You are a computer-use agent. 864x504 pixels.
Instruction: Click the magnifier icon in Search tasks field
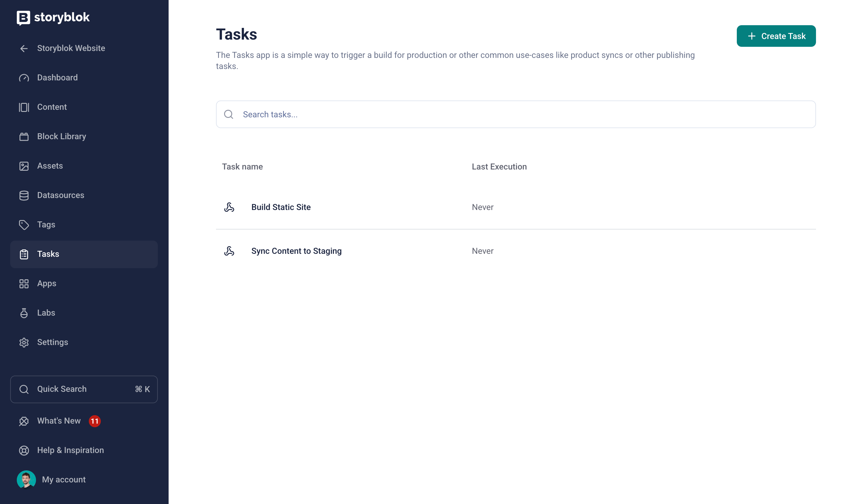click(x=228, y=115)
